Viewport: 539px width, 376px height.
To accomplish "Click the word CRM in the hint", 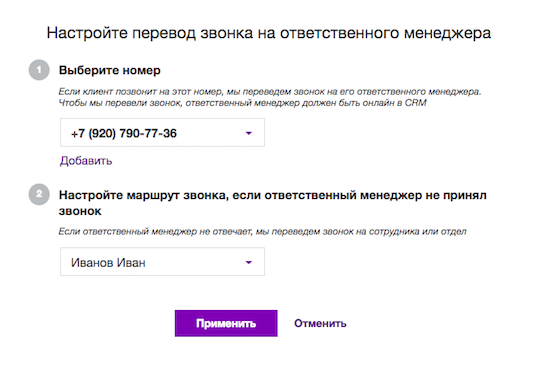I will pos(416,103).
